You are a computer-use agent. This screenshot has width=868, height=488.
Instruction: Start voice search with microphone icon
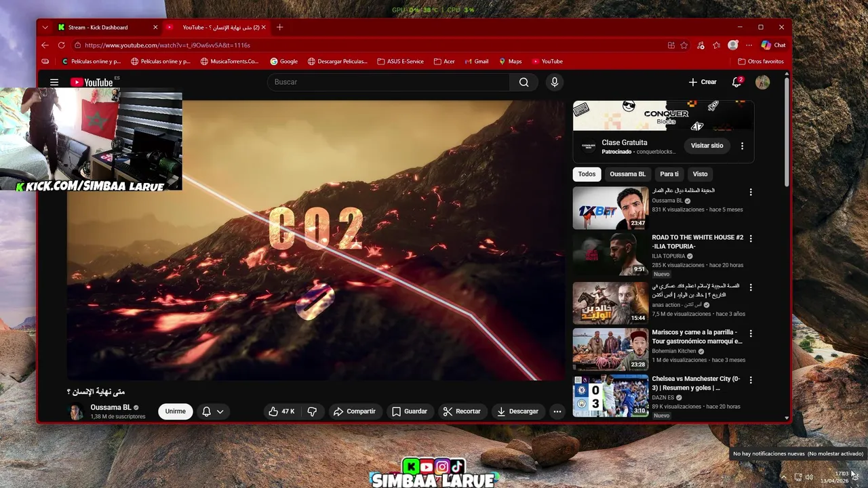point(554,82)
